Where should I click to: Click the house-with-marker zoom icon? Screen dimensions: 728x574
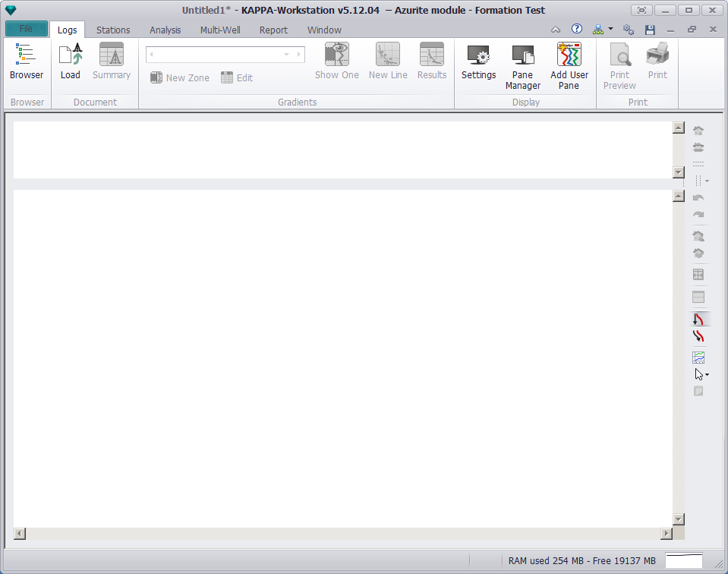click(x=698, y=236)
